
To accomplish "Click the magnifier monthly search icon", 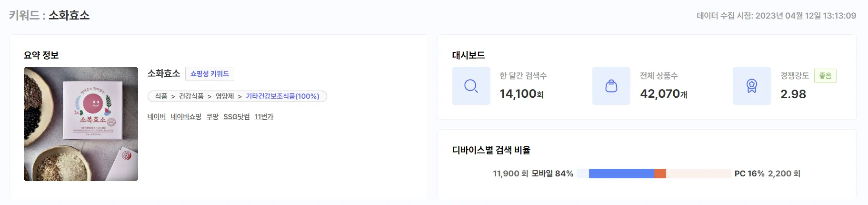I will [471, 86].
